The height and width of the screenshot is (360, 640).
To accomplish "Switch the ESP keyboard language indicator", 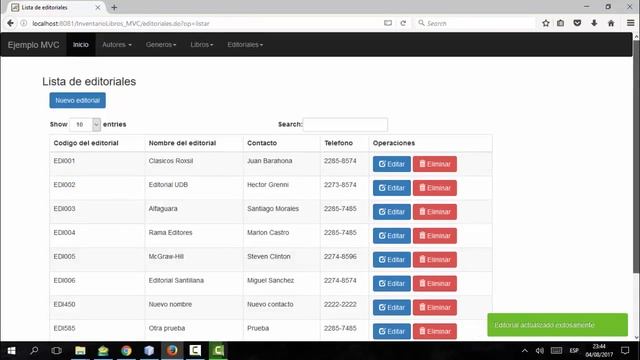I will [574, 351].
